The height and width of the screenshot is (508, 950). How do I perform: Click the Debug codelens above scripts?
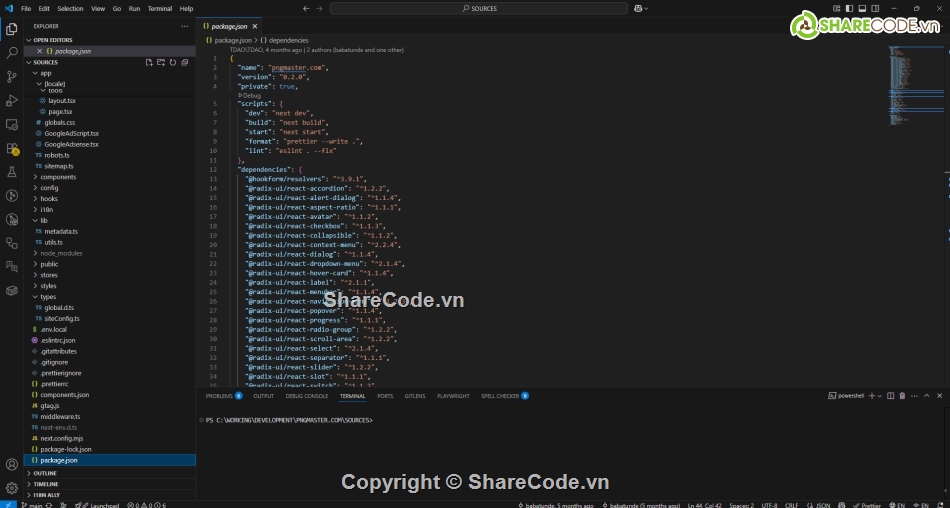point(250,96)
